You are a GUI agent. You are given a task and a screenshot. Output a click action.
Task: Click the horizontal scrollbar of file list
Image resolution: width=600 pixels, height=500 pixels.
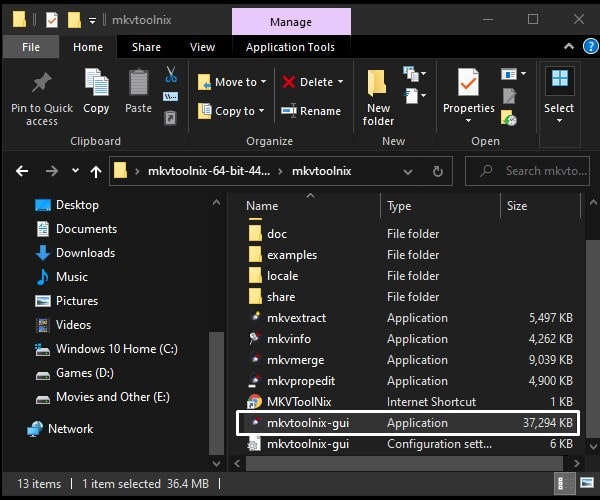click(404, 464)
